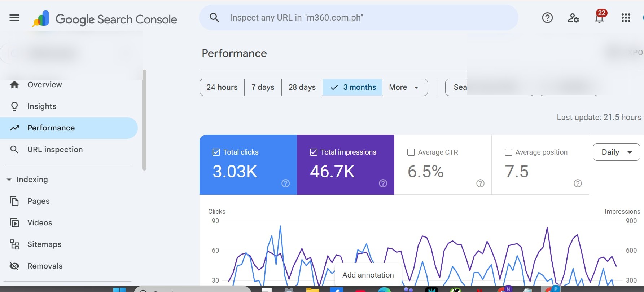This screenshot has height=292, width=644.
Task: Click the Overview home icon
Action: (x=14, y=85)
